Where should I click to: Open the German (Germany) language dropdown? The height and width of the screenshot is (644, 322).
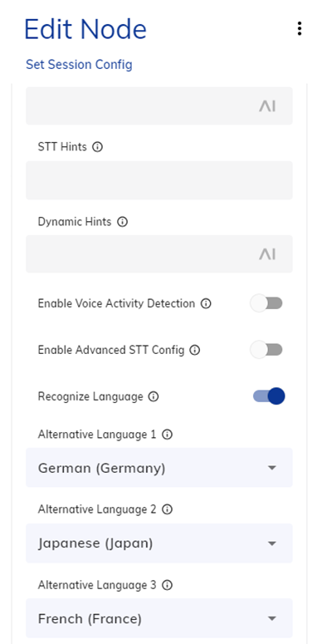(159, 468)
